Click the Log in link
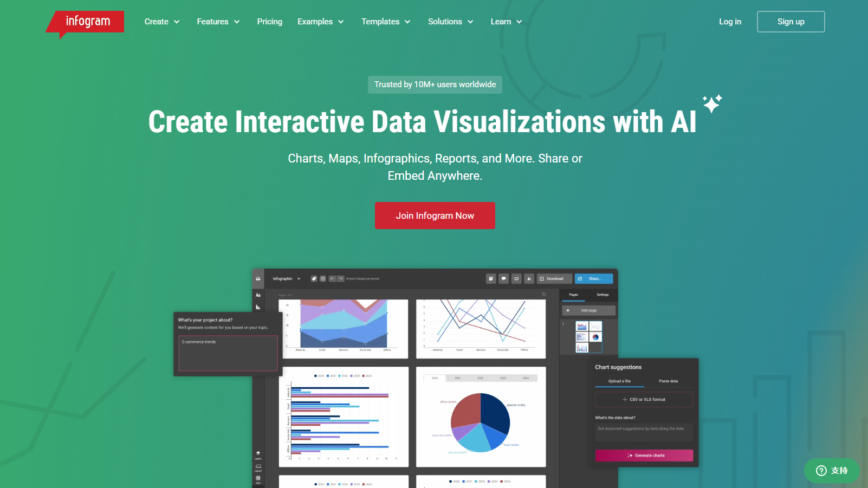 (x=730, y=22)
